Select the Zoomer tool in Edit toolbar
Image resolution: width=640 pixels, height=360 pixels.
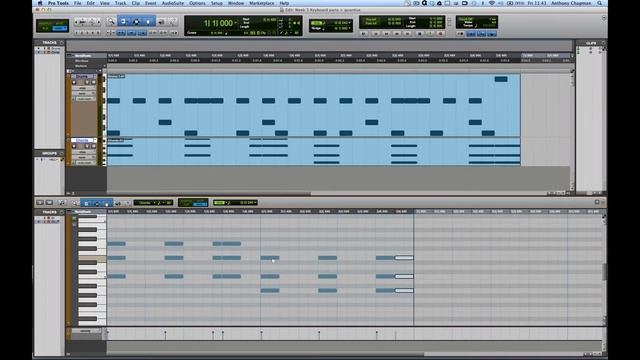[x=111, y=21]
